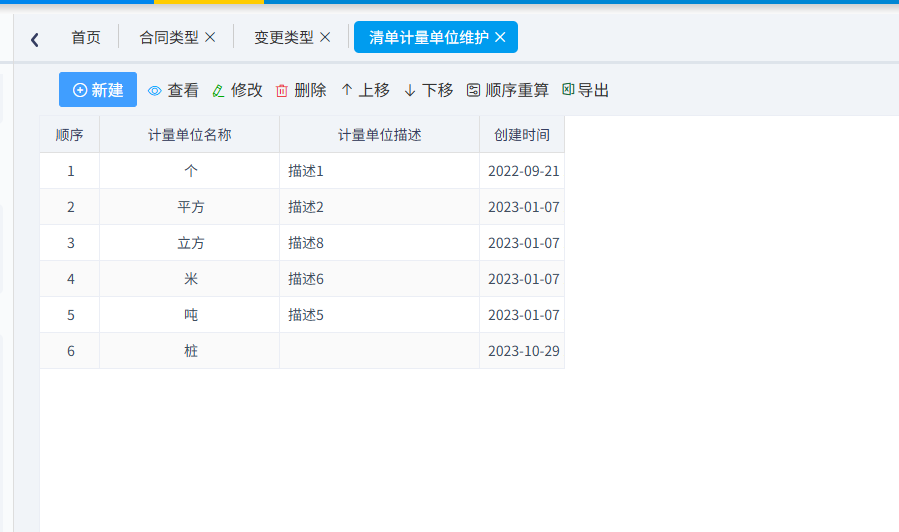The image size is (899, 532).
Task: Click the 2023-01-07 date in row 平方
Action: click(x=523, y=207)
